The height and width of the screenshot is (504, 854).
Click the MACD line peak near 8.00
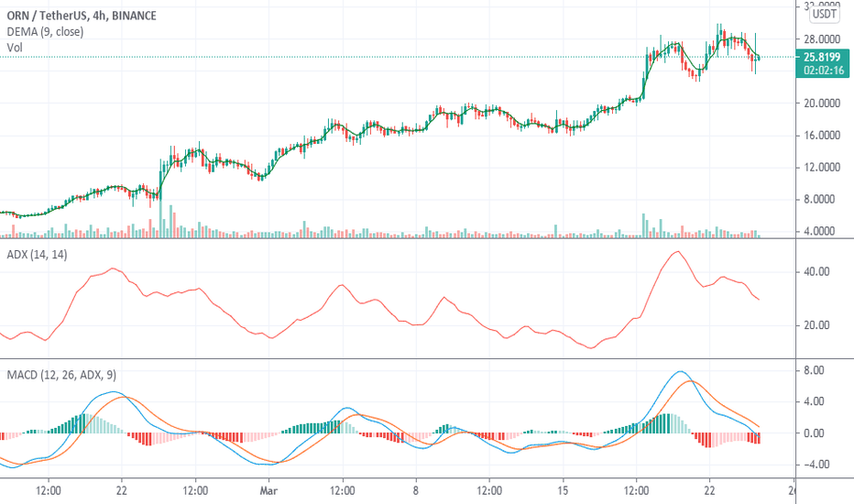[x=681, y=372]
